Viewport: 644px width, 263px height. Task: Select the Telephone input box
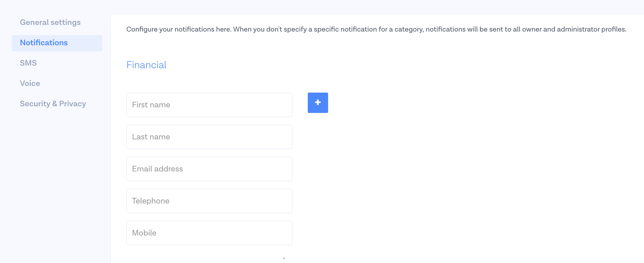point(209,201)
